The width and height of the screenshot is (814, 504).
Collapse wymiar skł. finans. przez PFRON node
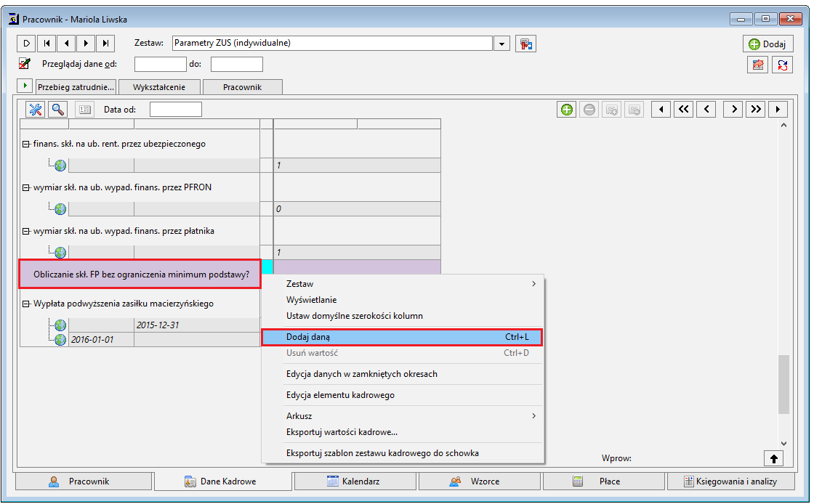25,187
